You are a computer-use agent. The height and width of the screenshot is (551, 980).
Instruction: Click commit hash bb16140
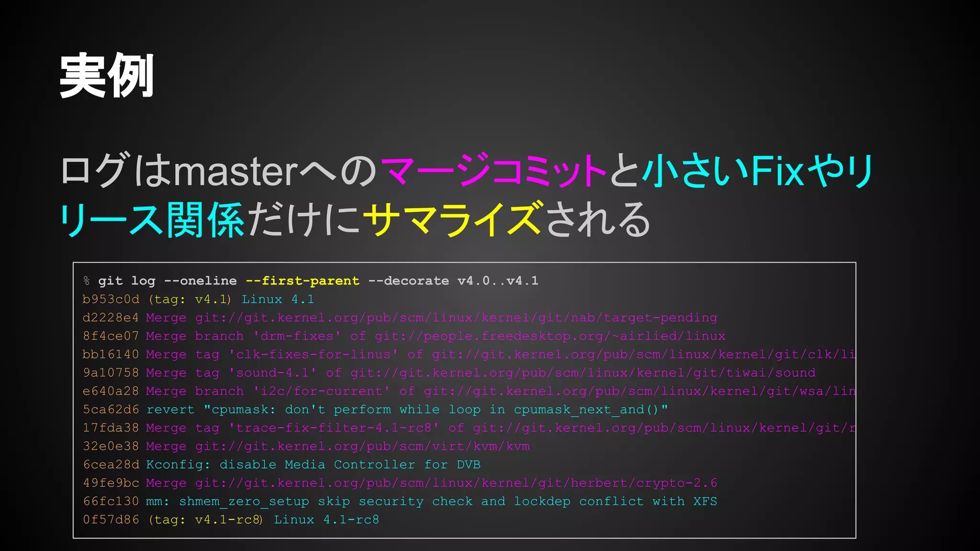(111, 354)
